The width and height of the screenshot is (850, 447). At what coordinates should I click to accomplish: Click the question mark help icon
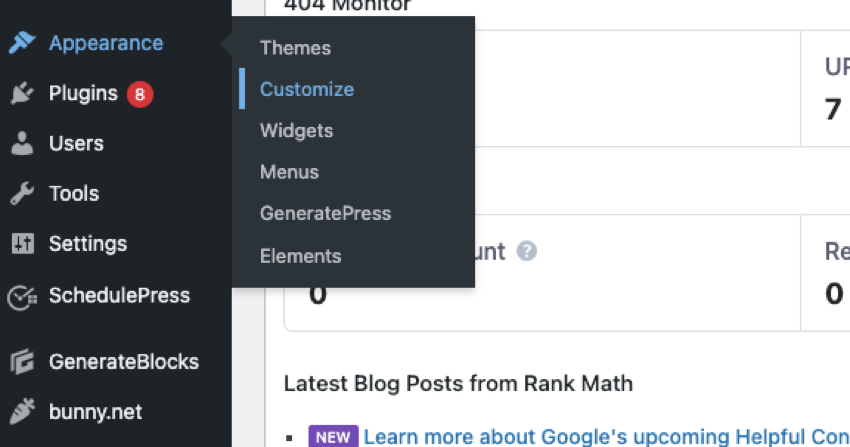526,251
